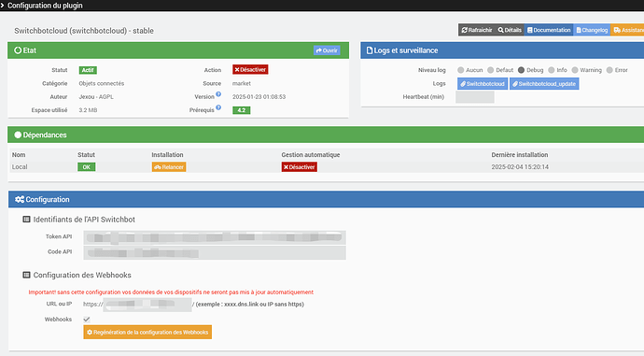Click the Prérequis help question-mark icon
Screen dimensions: 644x356
pos(218,107)
